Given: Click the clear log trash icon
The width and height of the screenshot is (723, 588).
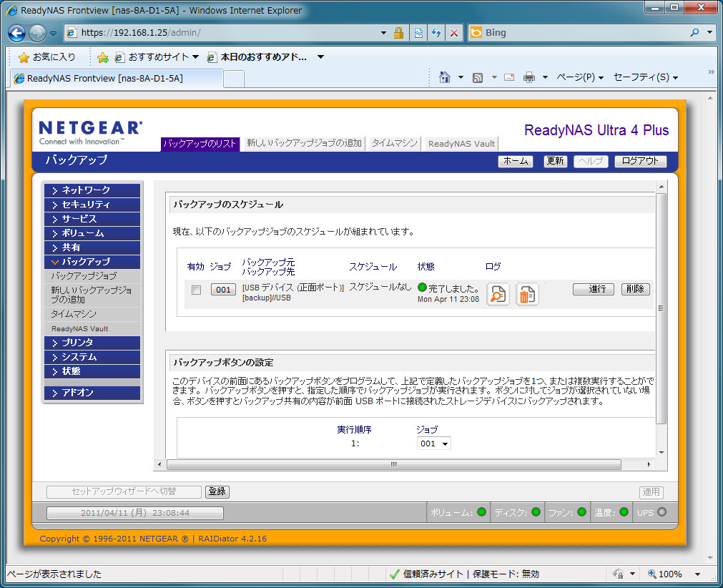Looking at the screenshot, I should point(527,294).
